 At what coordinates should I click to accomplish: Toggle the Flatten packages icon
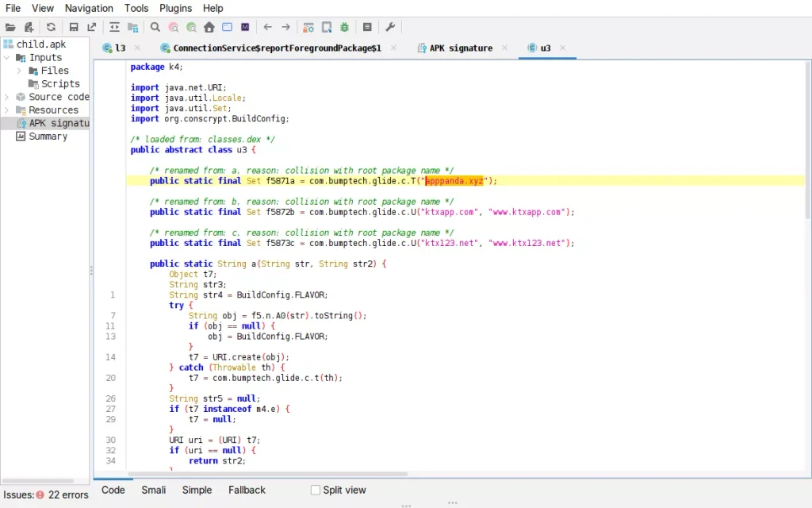click(x=133, y=27)
